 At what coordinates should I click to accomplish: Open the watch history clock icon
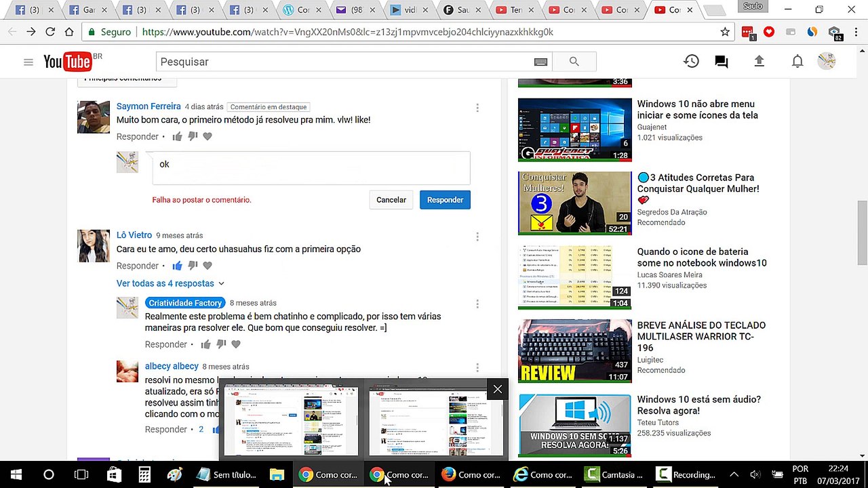[691, 61]
